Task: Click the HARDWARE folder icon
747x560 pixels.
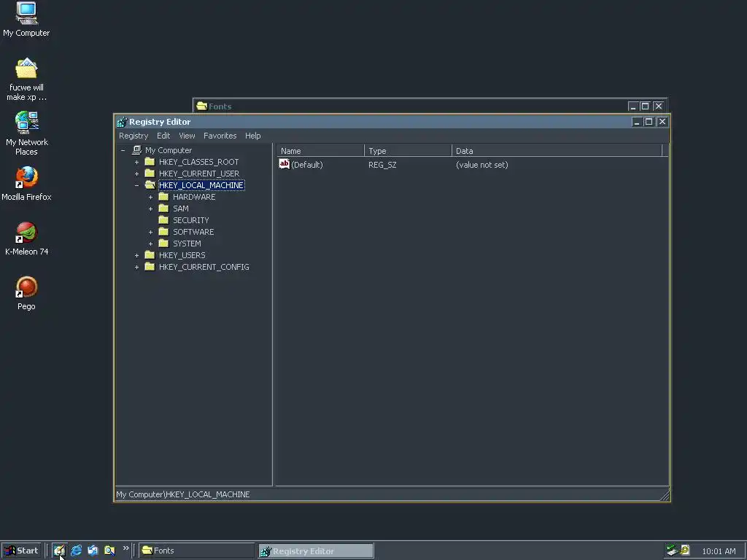Action: click(163, 197)
